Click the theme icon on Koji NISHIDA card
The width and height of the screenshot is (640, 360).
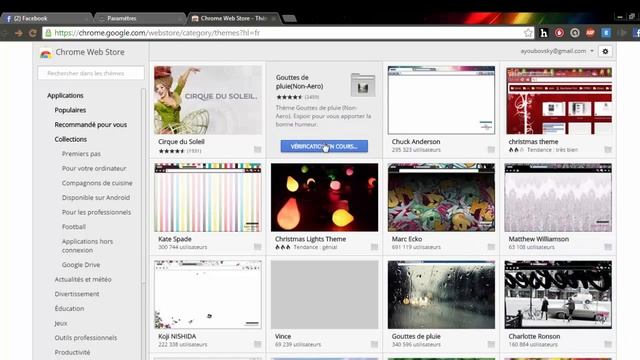(258, 344)
